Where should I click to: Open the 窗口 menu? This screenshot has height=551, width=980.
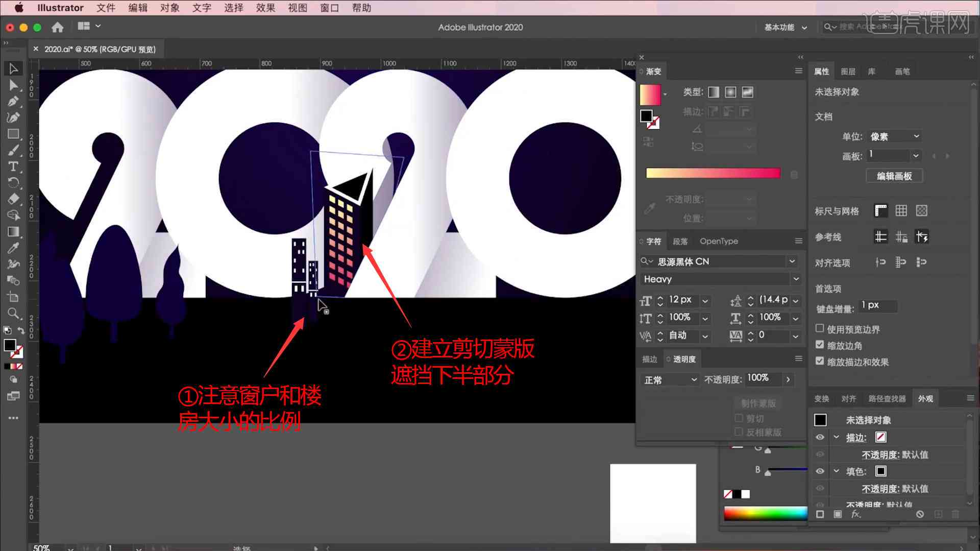point(329,8)
